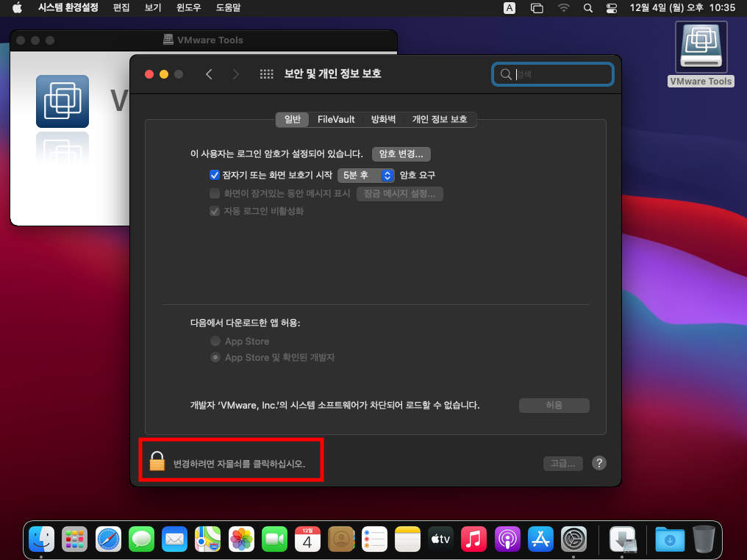The height and width of the screenshot is (560, 747).
Task: Open Trash in the Dock
Action: click(704, 539)
